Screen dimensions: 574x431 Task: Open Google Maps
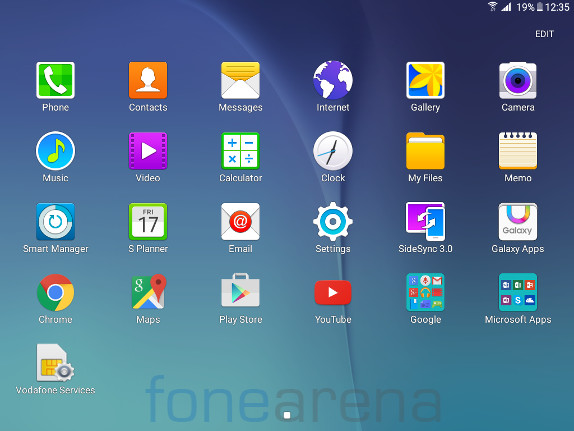coord(149,292)
